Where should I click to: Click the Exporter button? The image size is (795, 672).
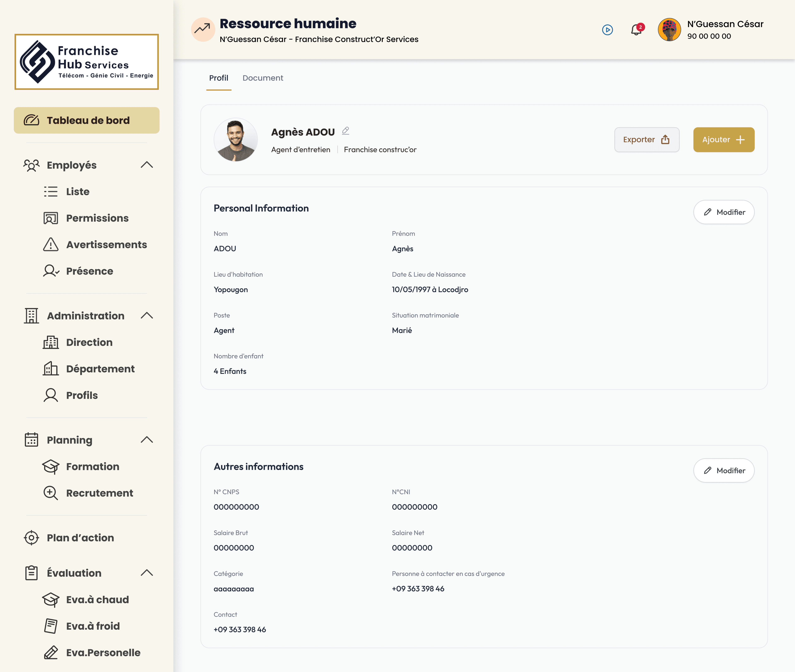point(646,140)
